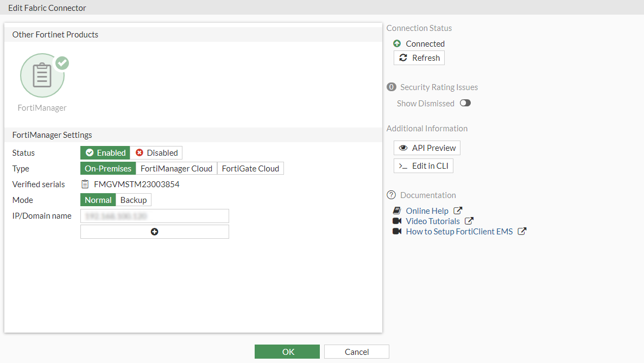644x363 pixels.
Task: Set Status to Enabled
Action: [x=105, y=153]
